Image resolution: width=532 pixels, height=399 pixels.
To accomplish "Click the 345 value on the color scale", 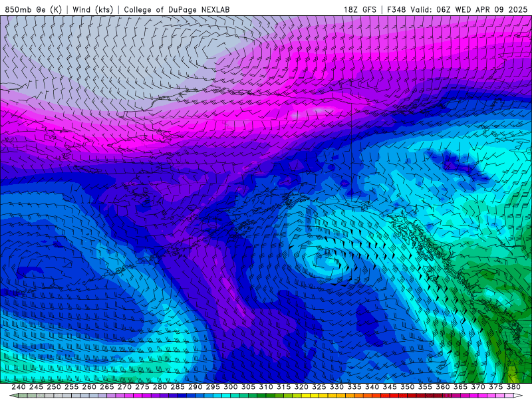I will 390,387.
